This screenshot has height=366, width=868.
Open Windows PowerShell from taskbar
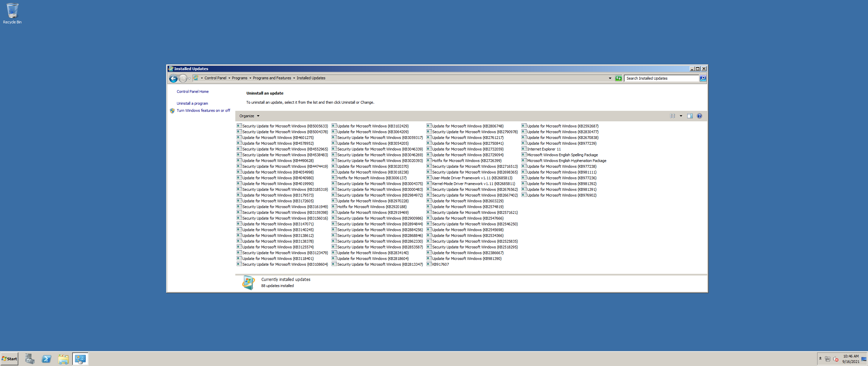pyautogui.click(x=46, y=359)
